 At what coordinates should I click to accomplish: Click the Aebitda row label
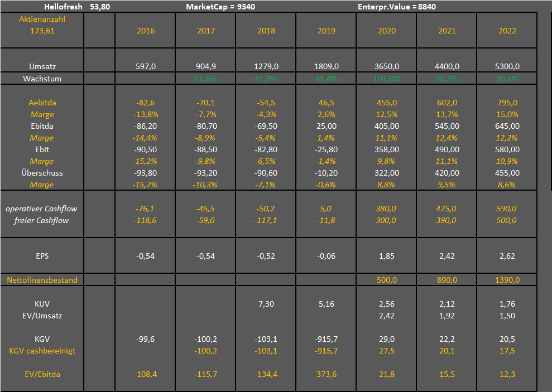coord(42,103)
